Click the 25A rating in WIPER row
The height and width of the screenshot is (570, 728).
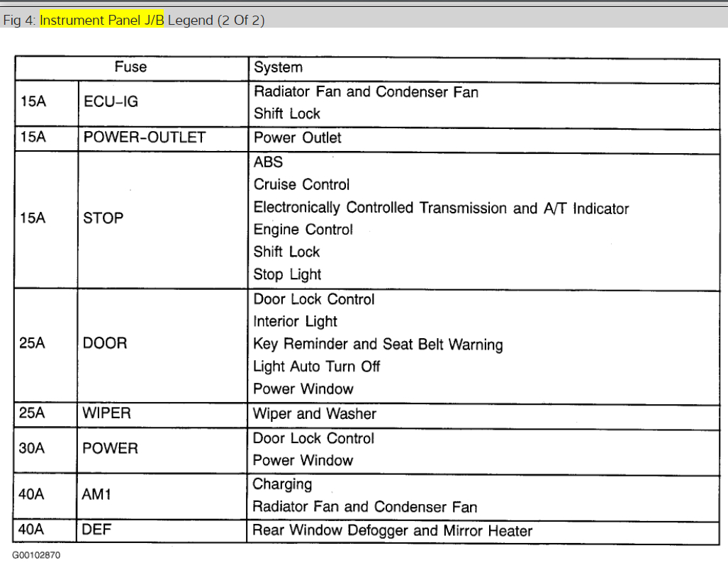click(32, 413)
